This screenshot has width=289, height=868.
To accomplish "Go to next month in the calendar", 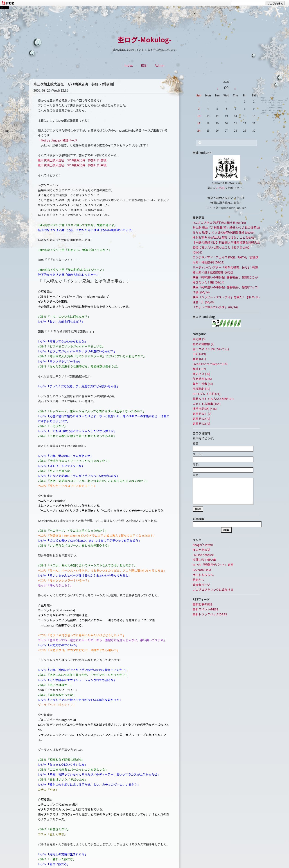I will 235,89.
